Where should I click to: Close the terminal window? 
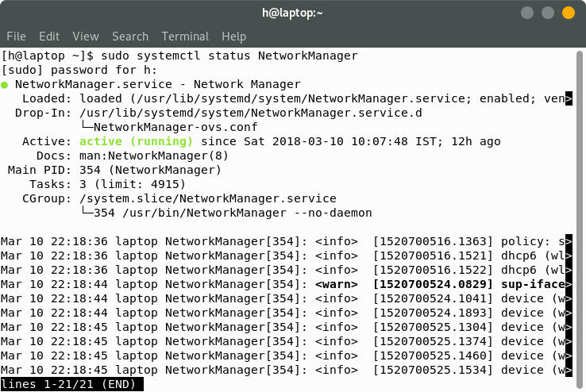pos(569,13)
